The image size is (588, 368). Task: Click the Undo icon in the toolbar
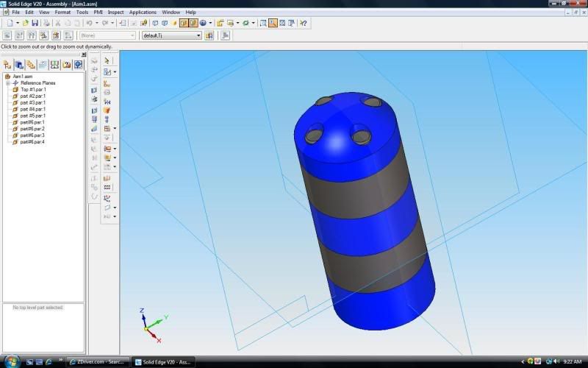(88, 23)
